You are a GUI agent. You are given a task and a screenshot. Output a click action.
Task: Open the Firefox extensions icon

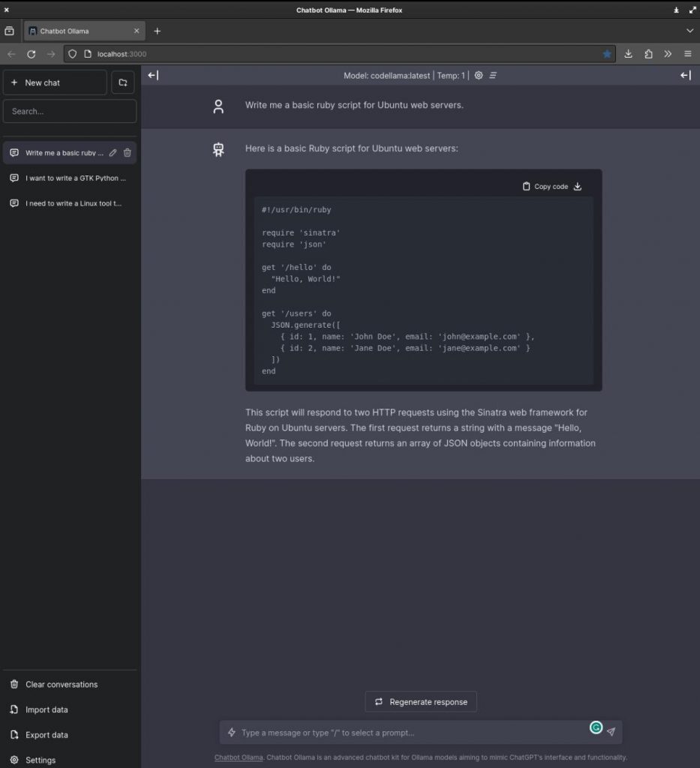pyautogui.click(x=648, y=54)
